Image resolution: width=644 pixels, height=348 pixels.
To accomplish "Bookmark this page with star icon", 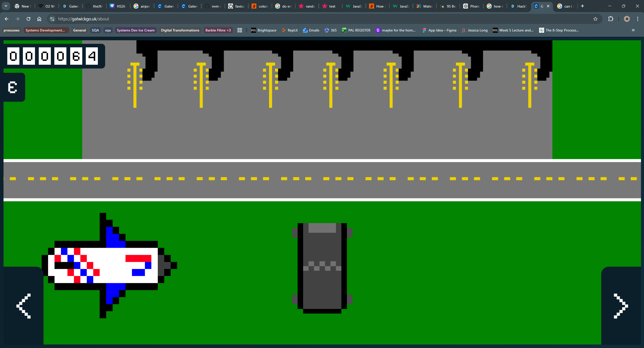I will [x=595, y=19].
